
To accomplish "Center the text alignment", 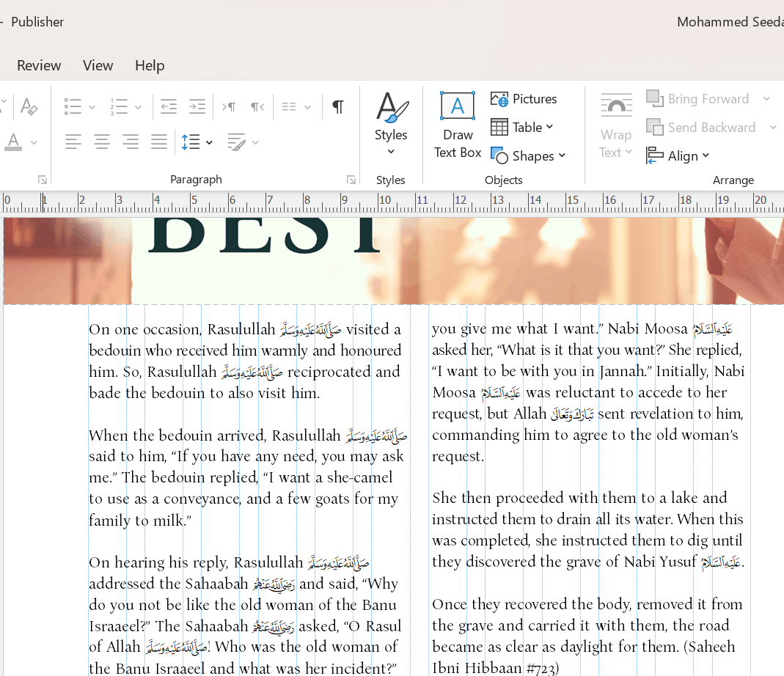I will tap(102, 142).
